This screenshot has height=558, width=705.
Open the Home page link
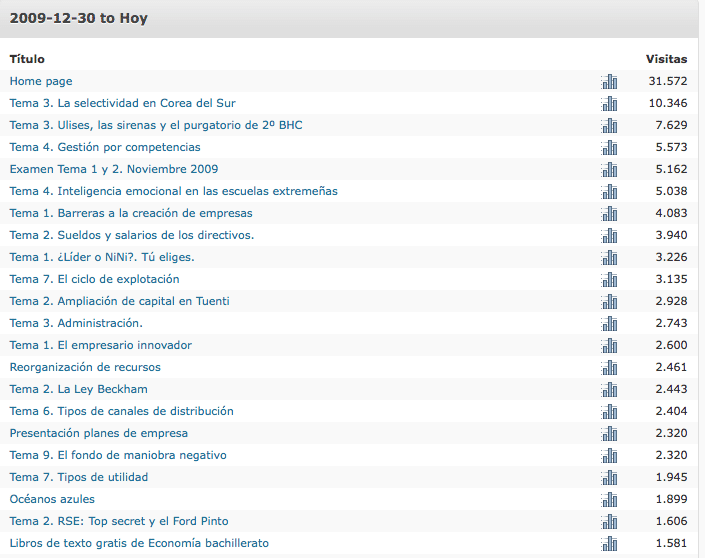41,81
